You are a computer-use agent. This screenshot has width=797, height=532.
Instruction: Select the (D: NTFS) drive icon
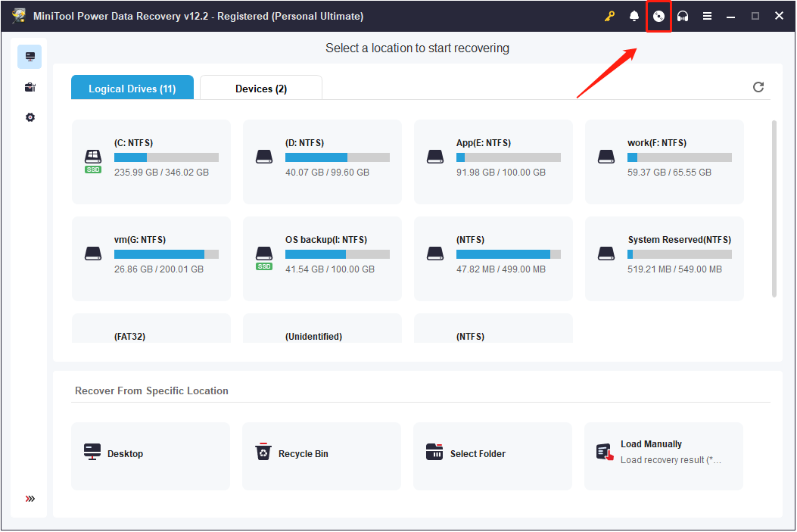pos(264,157)
